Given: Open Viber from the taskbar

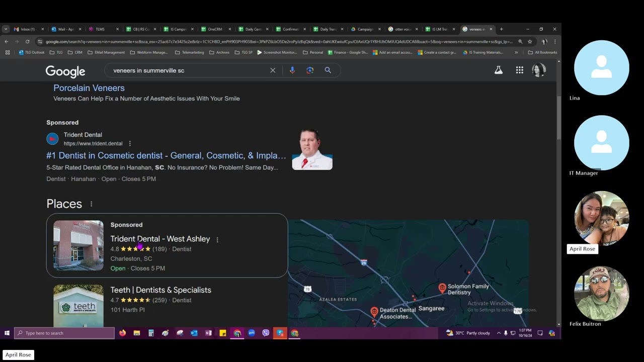Looking at the screenshot, I should (266, 333).
